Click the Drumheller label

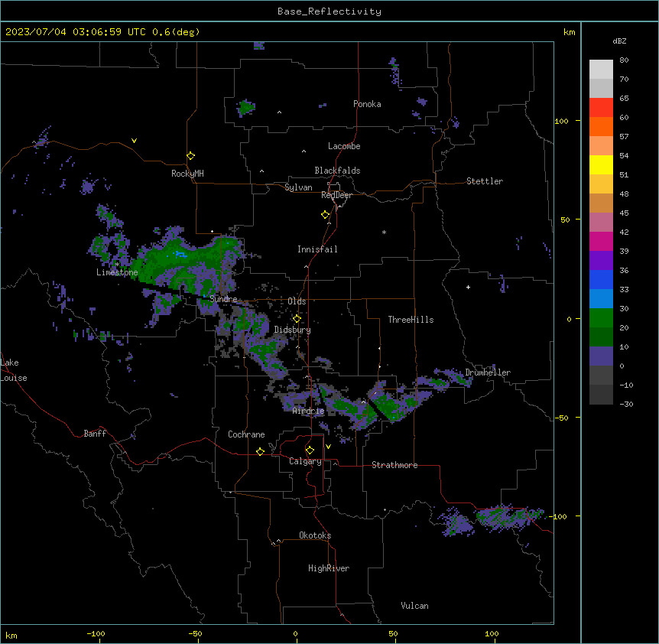click(488, 372)
